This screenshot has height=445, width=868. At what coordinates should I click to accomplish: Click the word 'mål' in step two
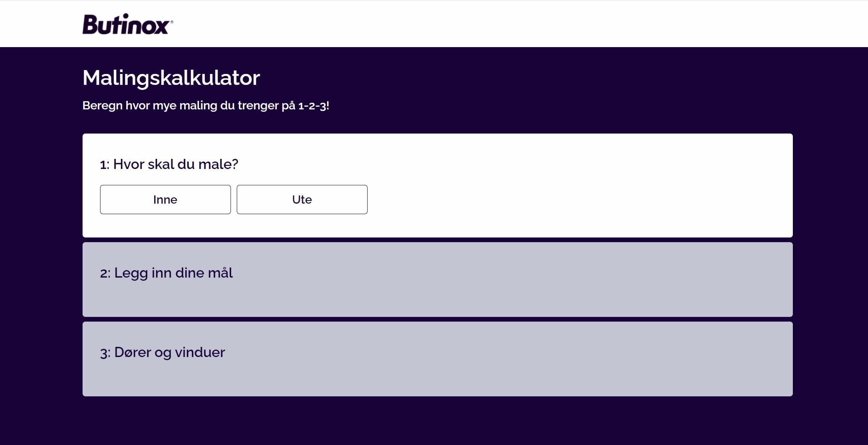pyautogui.click(x=220, y=273)
